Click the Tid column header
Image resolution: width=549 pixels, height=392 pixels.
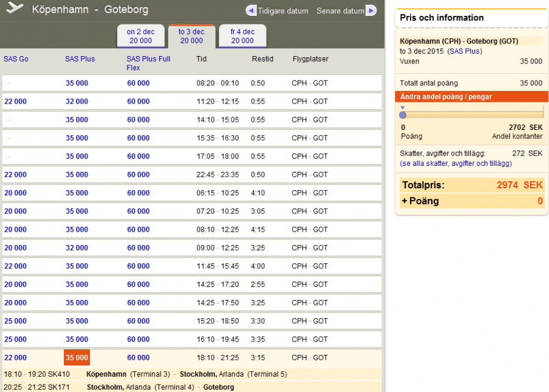pyautogui.click(x=201, y=59)
